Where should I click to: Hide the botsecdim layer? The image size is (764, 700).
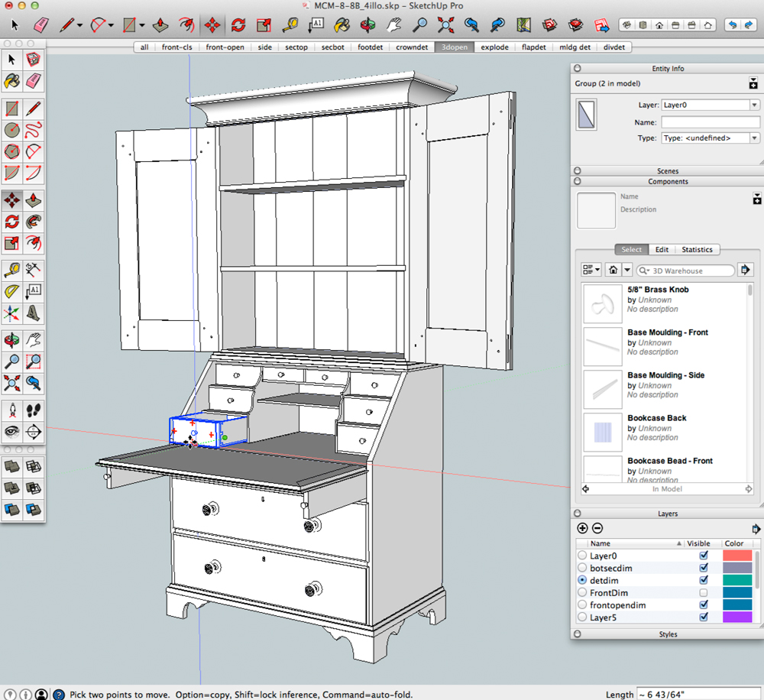703,569
